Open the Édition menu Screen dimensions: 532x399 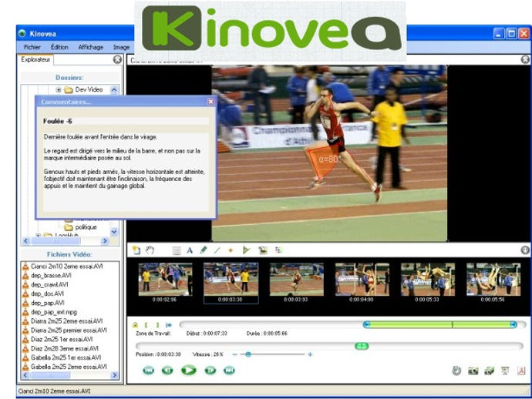point(59,47)
